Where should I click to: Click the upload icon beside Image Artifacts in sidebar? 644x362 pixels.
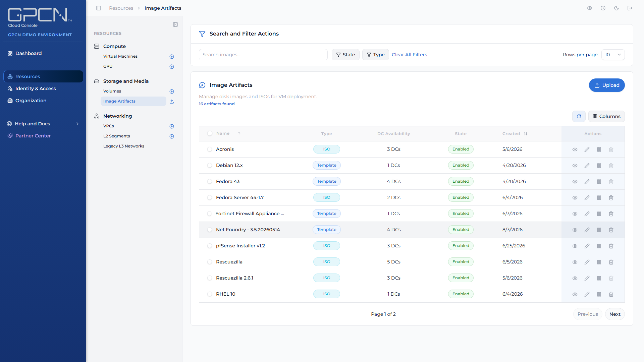172,102
